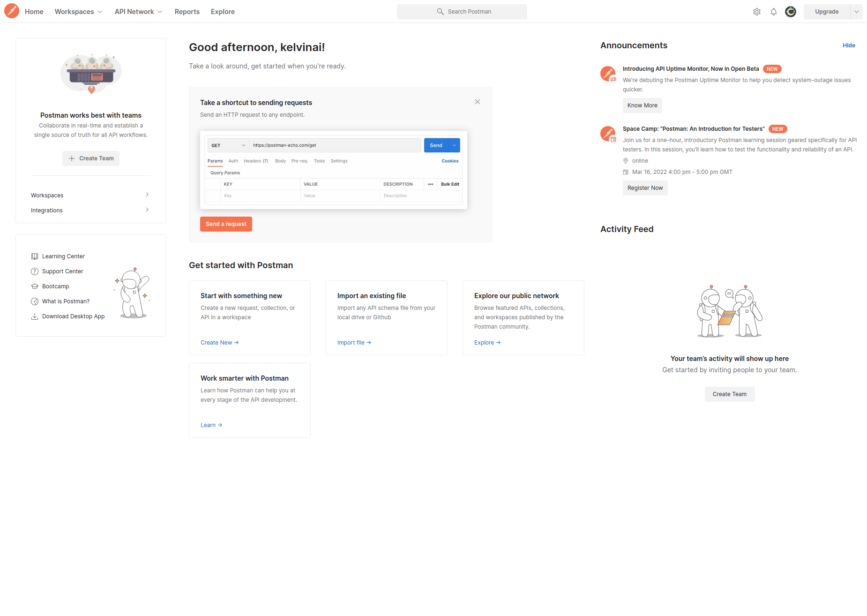Click the Space Camp announcement icon
Screen dimensions: 867x616
coord(608,134)
